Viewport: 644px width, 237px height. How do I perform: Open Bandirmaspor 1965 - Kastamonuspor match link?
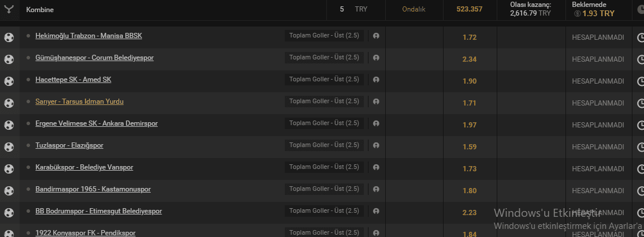coord(93,189)
